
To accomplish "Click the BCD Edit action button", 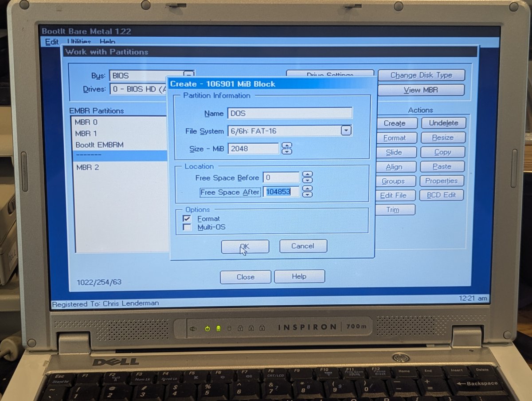I will click(x=441, y=195).
